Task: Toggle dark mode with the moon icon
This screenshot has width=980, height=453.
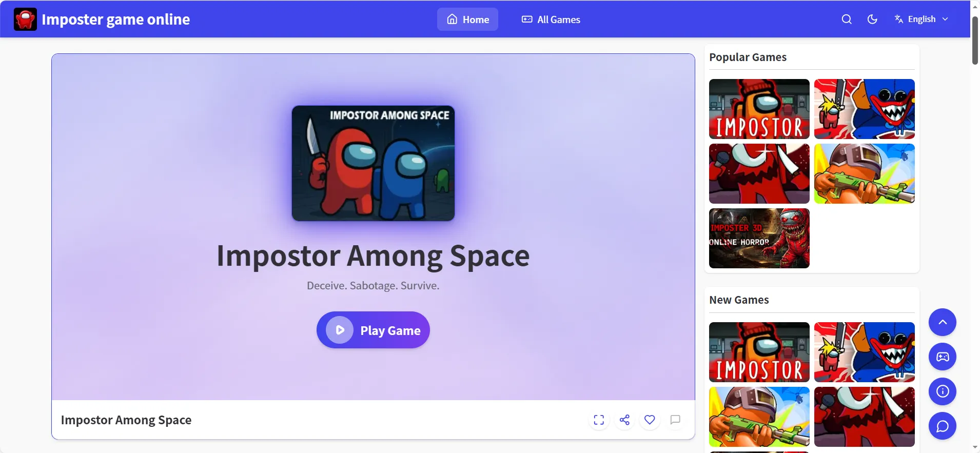Action: [872, 19]
